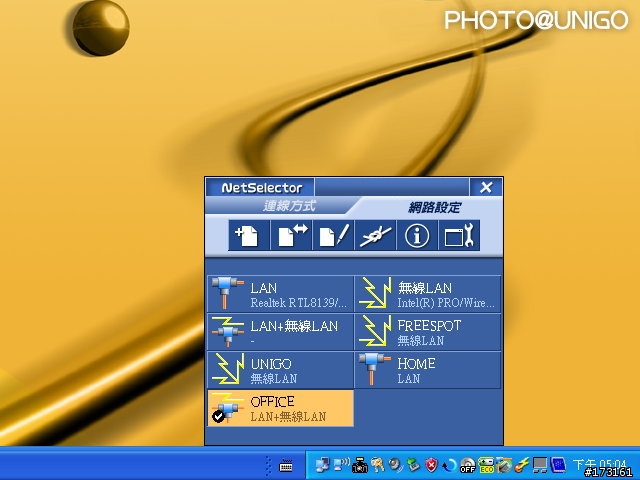The image size is (640, 480).
Task: Click the blue screen panel tray icon
Action: tap(558, 465)
